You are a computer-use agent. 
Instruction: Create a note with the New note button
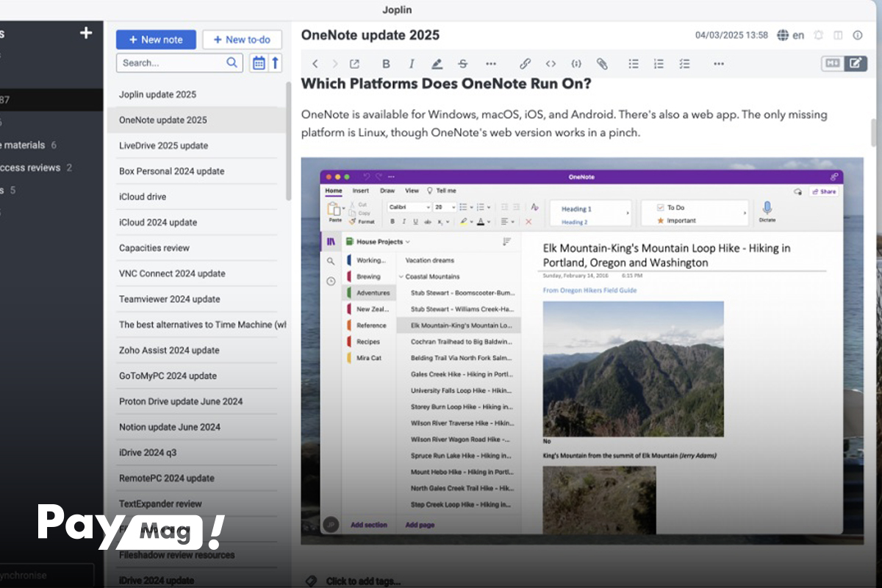click(156, 40)
